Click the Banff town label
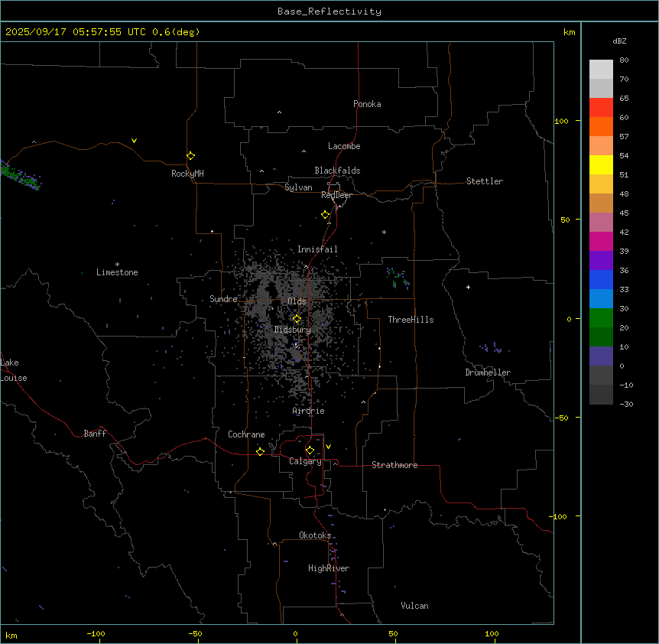The width and height of the screenshot is (659, 644). [x=95, y=434]
